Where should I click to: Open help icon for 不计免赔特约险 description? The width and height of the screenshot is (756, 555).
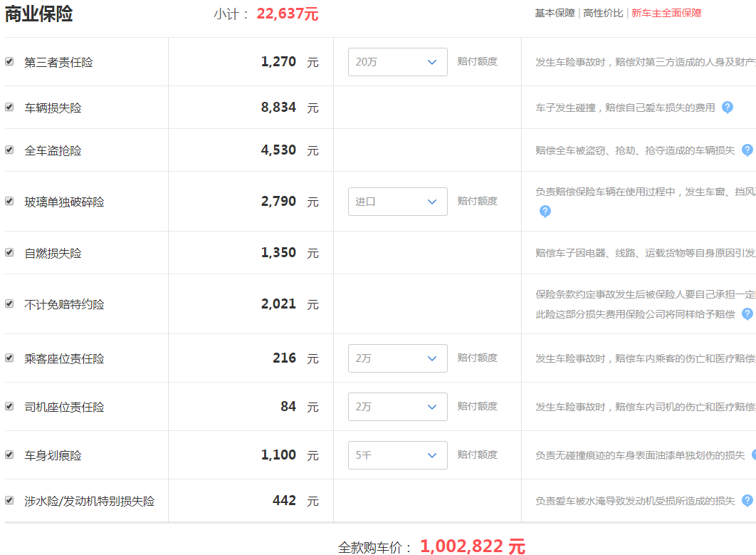point(747,313)
